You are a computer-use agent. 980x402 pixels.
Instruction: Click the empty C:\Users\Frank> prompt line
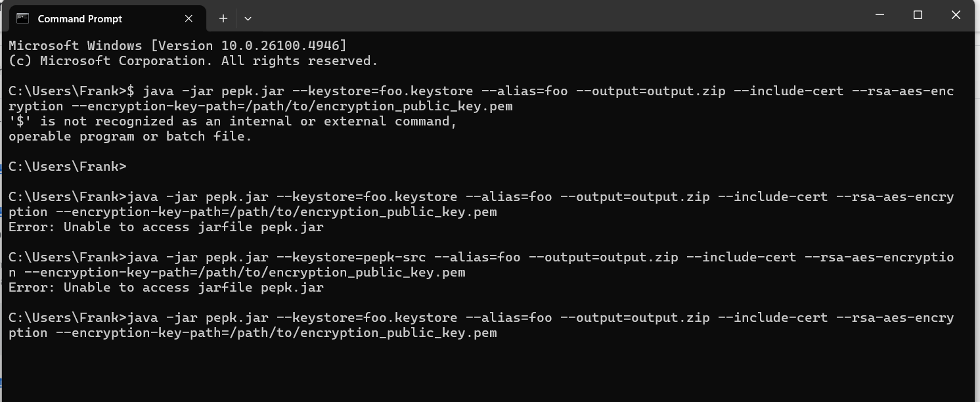coord(67,167)
